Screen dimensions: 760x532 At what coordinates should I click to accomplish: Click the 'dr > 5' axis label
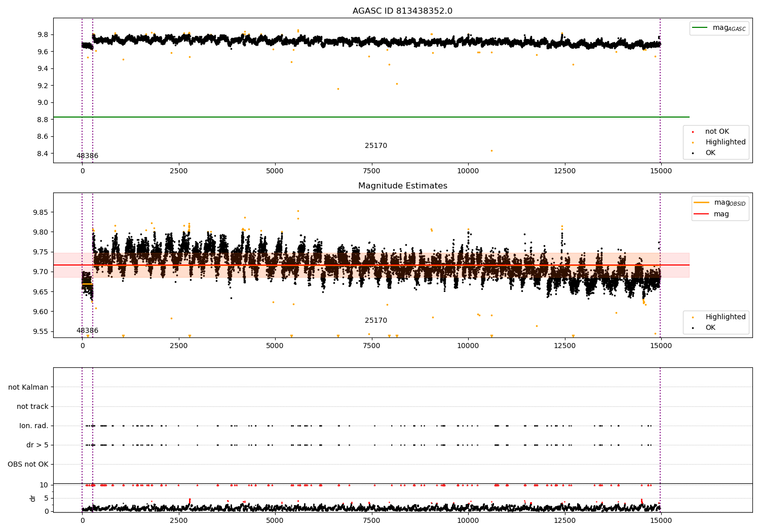(37, 445)
